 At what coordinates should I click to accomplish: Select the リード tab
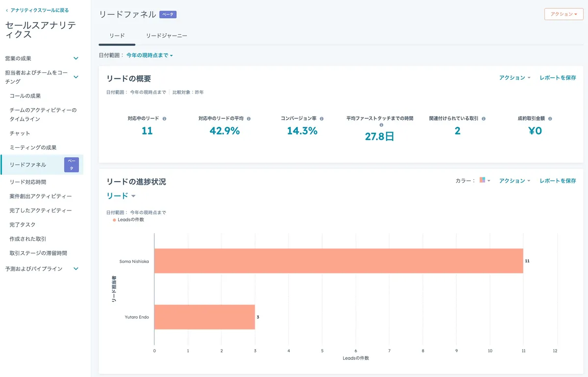117,35
